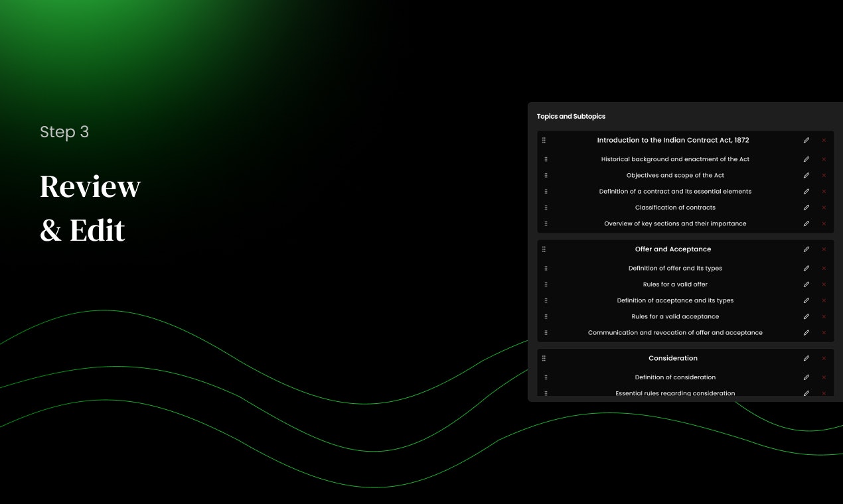The width and height of the screenshot is (843, 504).
Task: Remove 'Definition of acceptance and its types'
Action: (x=824, y=300)
